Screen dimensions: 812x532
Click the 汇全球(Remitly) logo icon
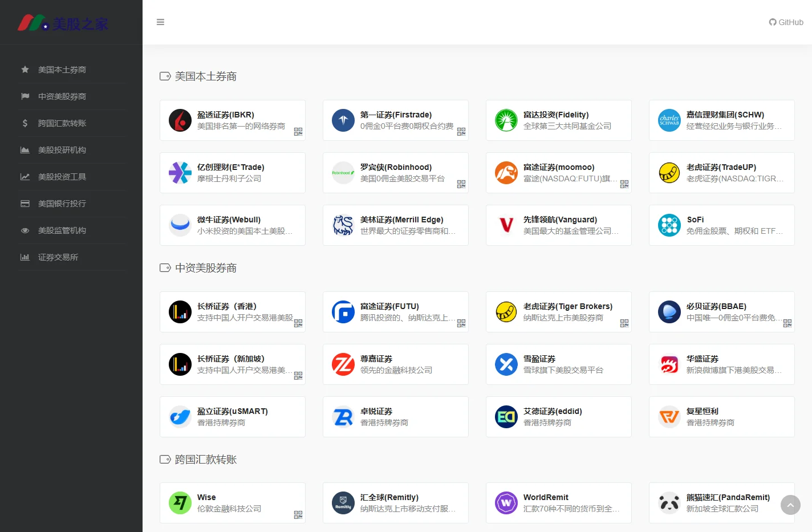pyautogui.click(x=343, y=503)
